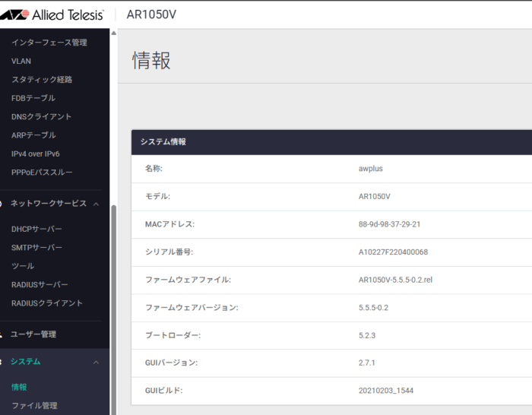Go to RADIUSクライアント settings
The height and width of the screenshot is (415, 532).
pyautogui.click(x=47, y=303)
